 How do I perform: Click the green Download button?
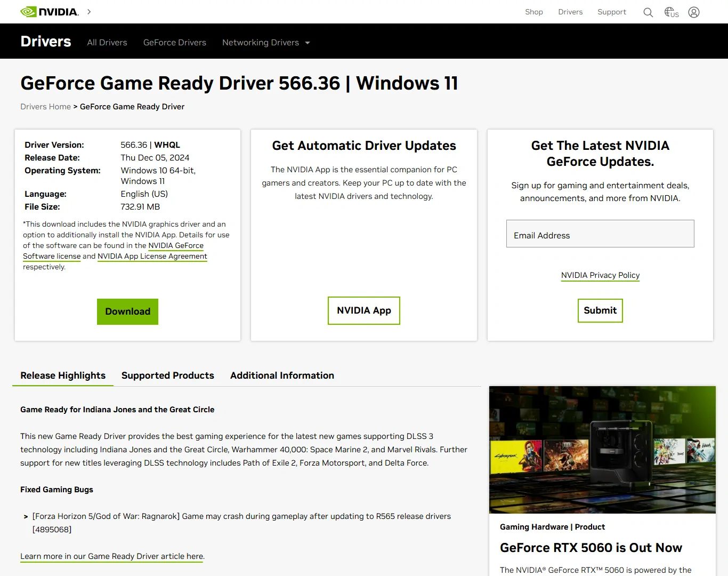(x=128, y=311)
